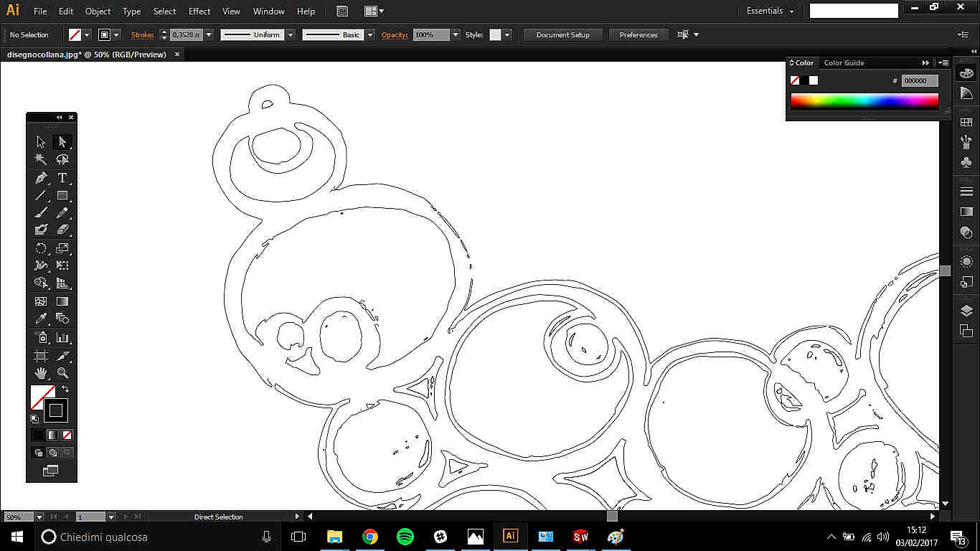This screenshot has width=980, height=551.
Task: Open the stroke weight dropdown
Action: [209, 34]
